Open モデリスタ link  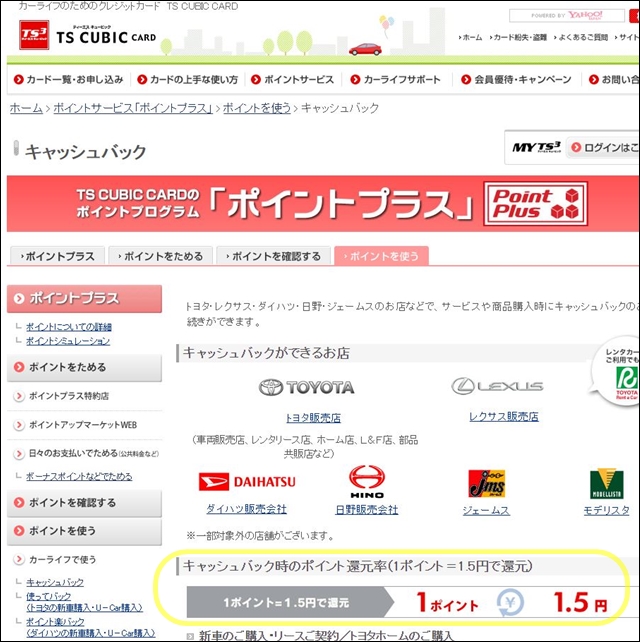(x=606, y=510)
